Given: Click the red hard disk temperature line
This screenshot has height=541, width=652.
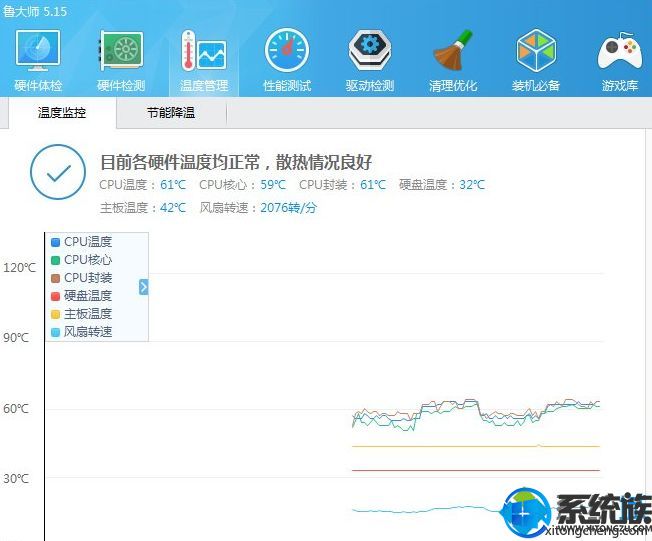Looking at the screenshot, I should point(476,470).
